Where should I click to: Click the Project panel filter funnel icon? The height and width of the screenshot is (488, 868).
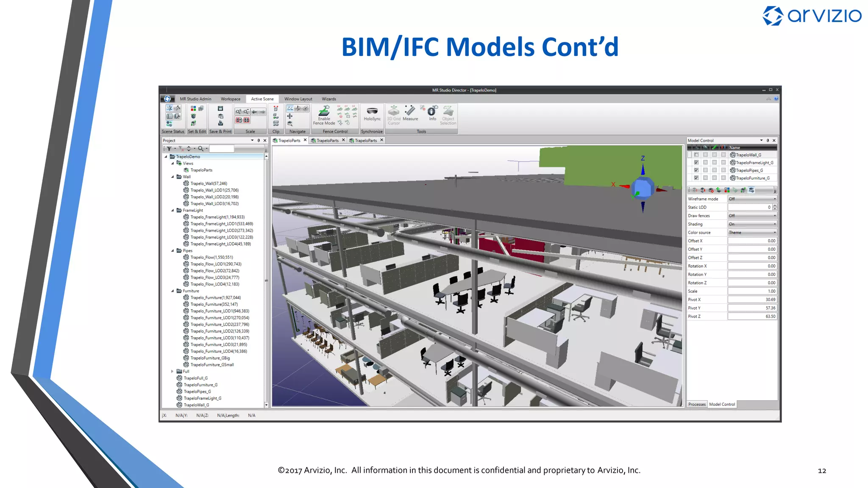(169, 149)
